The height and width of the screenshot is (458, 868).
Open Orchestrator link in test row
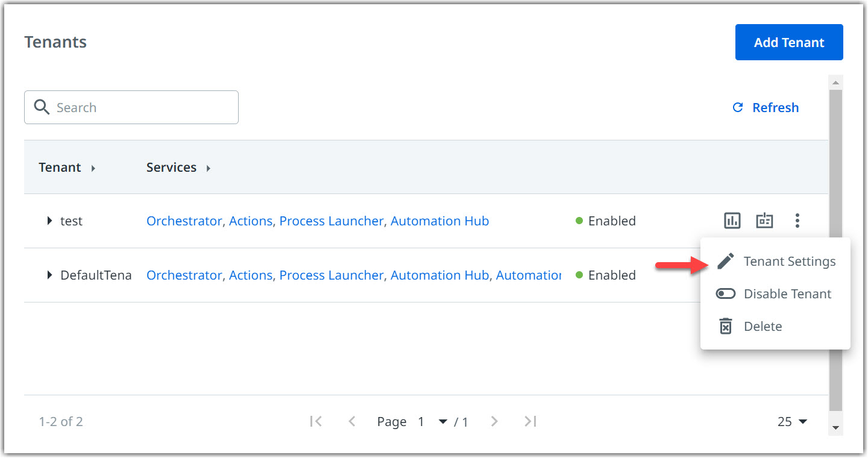pos(184,221)
